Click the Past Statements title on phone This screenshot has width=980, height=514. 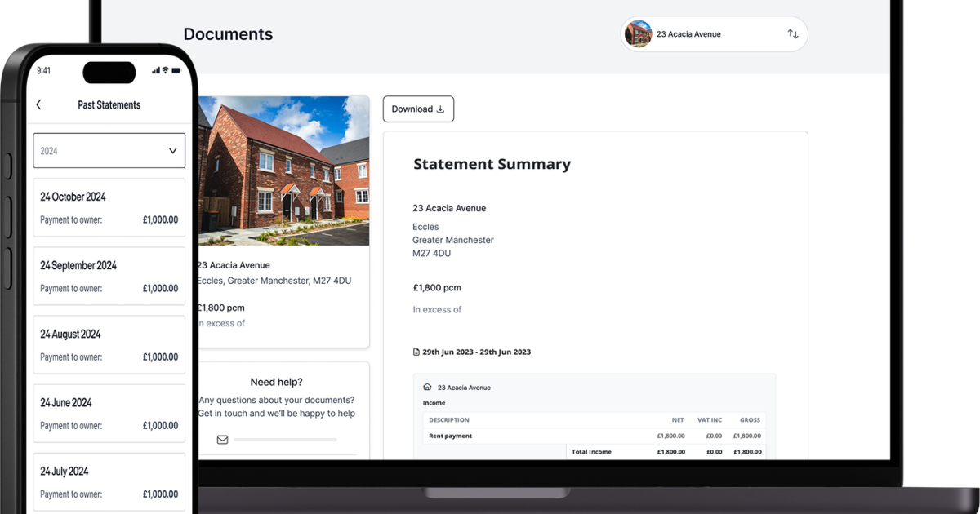coord(109,104)
